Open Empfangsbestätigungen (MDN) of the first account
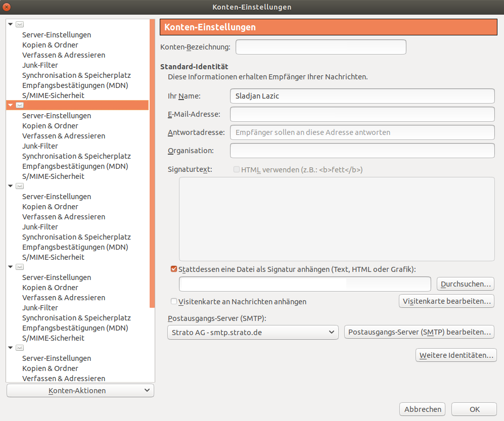Viewport: 504px width, 421px height. [75, 85]
